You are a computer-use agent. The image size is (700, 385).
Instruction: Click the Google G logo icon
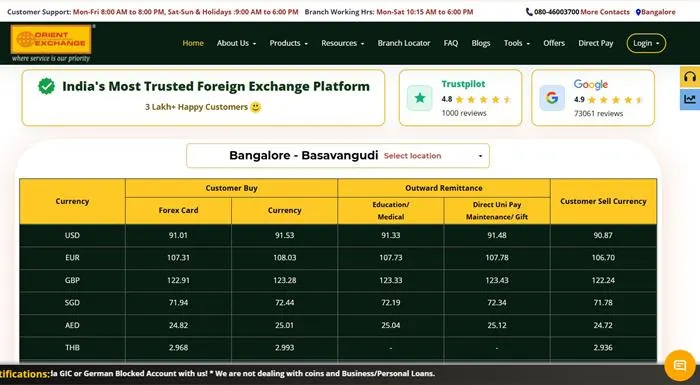[552, 98]
